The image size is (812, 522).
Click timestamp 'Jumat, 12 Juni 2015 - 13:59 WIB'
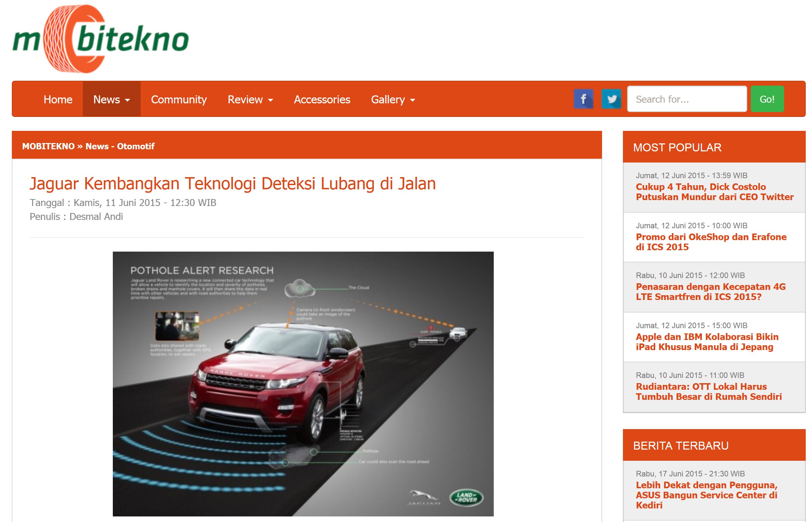pos(692,175)
